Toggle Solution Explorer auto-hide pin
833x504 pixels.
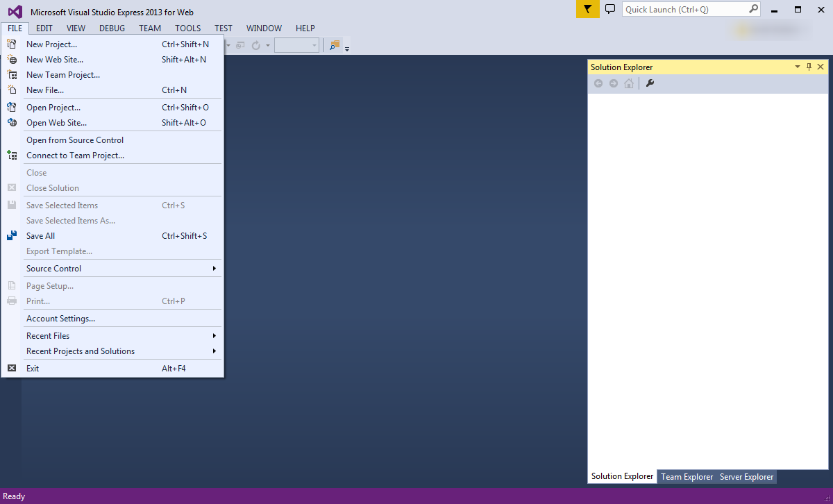pyautogui.click(x=809, y=67)
